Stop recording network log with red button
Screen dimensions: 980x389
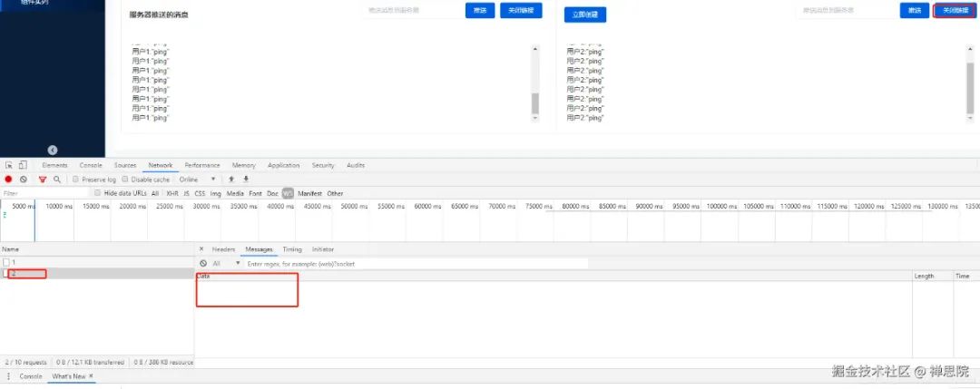[9, 180]
